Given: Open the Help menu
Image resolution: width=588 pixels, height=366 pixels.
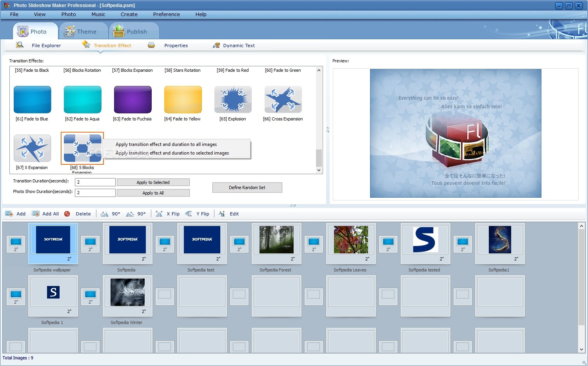Looking at the screenshot, I should [201, 14].
